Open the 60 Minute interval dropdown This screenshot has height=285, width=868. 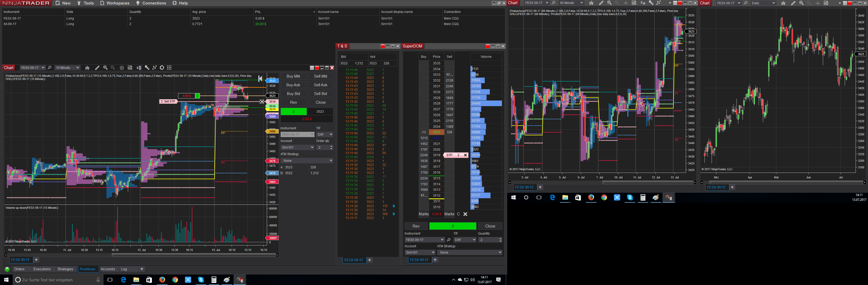pos(571,3)
